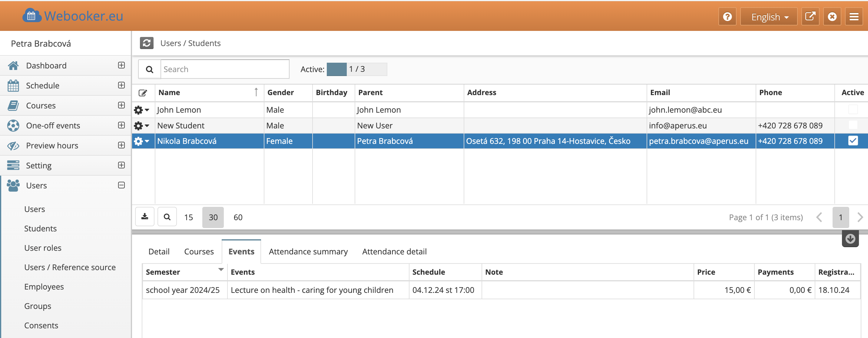This screenshot has width=868, height=338.
Task: Set page size to 60 items
Action: [238, 217]
